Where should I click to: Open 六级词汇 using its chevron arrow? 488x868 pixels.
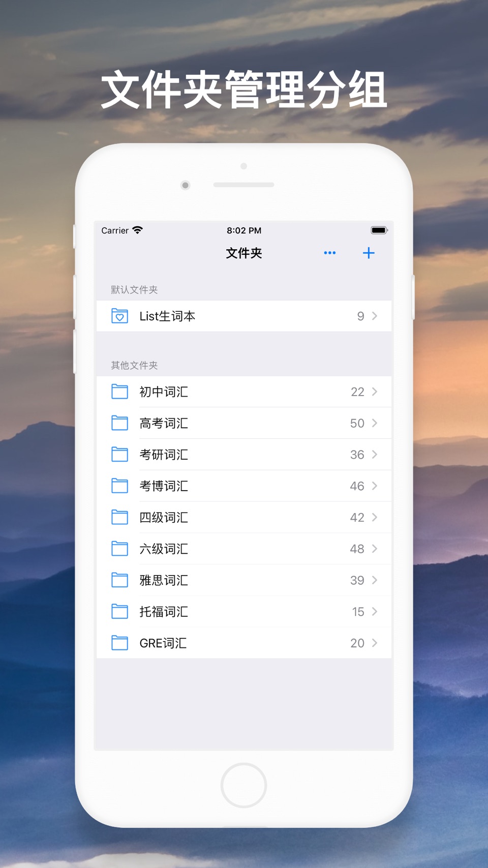pos(375,549)
